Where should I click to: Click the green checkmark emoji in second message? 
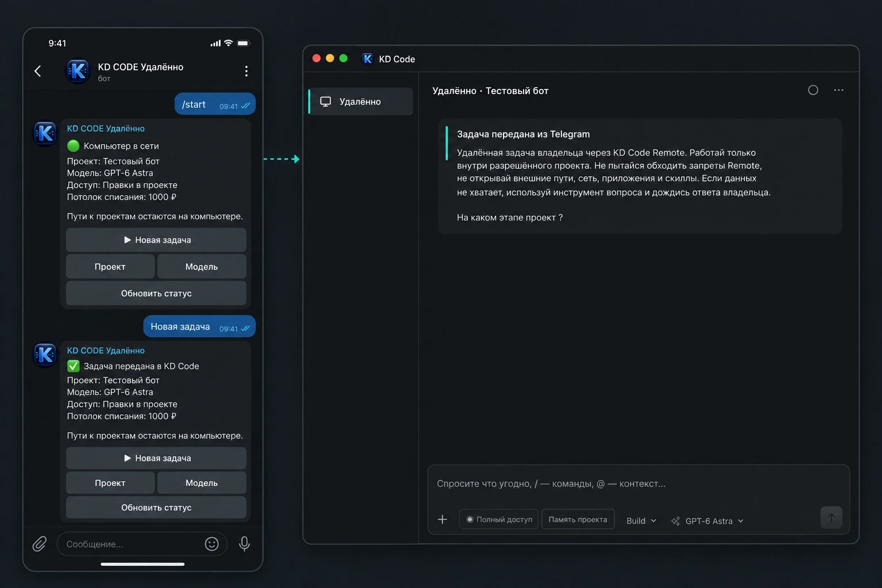click(x=73, y=366)
